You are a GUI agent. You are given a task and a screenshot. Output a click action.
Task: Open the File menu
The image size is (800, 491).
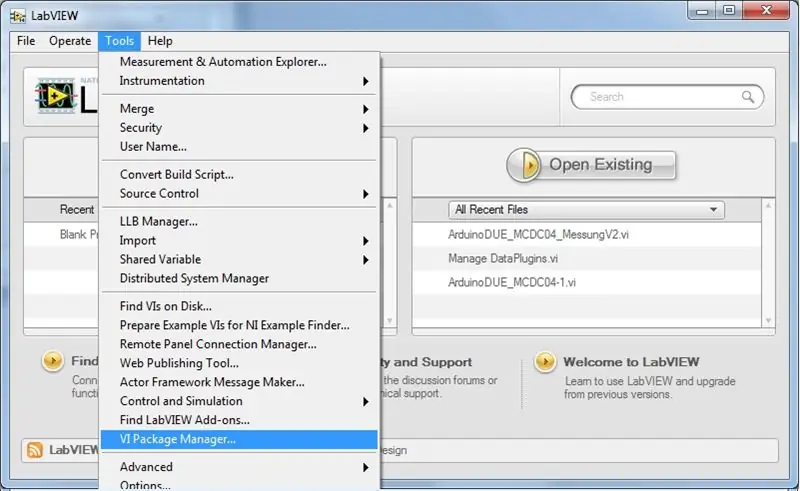[26, 41]
